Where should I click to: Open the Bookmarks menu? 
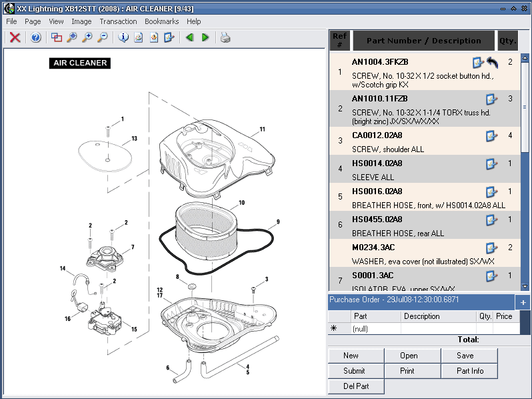click(x=161, y=21)
